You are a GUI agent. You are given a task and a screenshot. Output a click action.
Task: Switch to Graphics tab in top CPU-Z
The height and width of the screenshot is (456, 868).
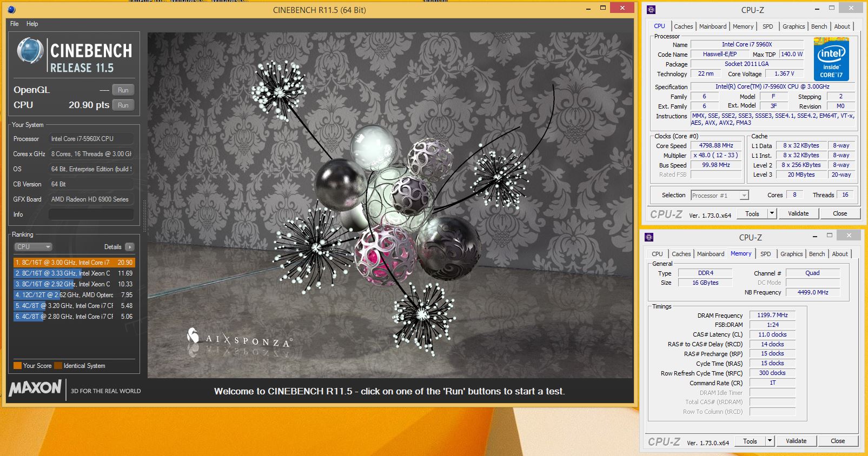pyautogui.click(x=794, y=26)
